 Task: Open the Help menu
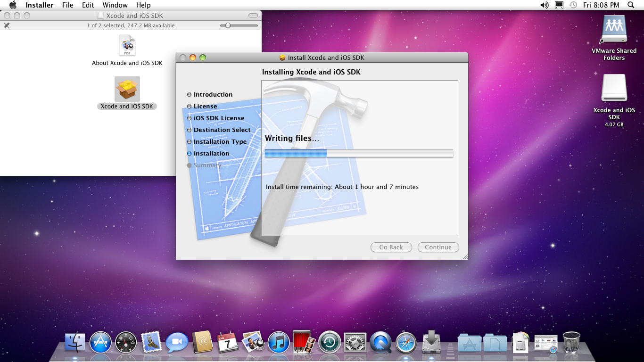(143, 5)
